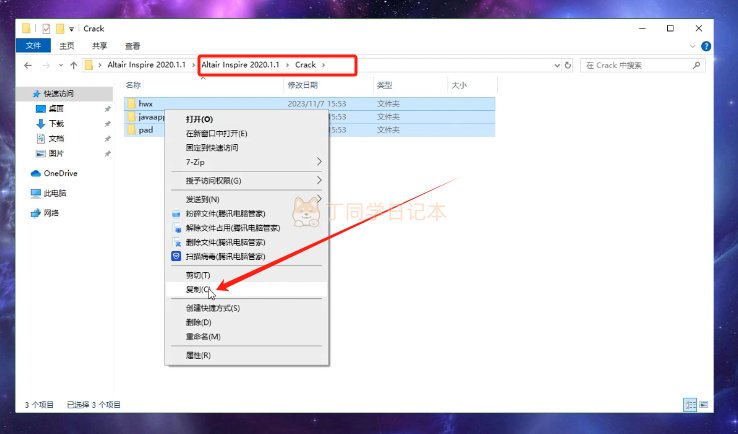Choose 重命名(M) in context menu
Screen dimensions: 738x434
point(246,337)
